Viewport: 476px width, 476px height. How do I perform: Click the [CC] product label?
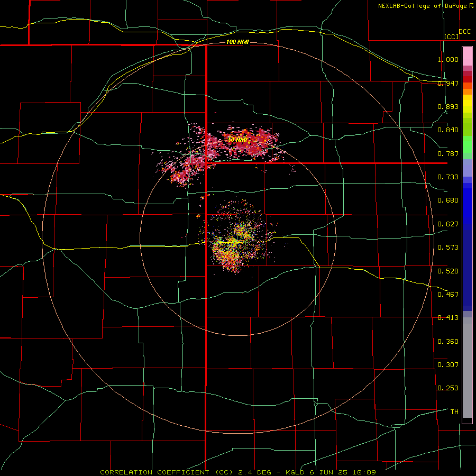tap(452, 36)
